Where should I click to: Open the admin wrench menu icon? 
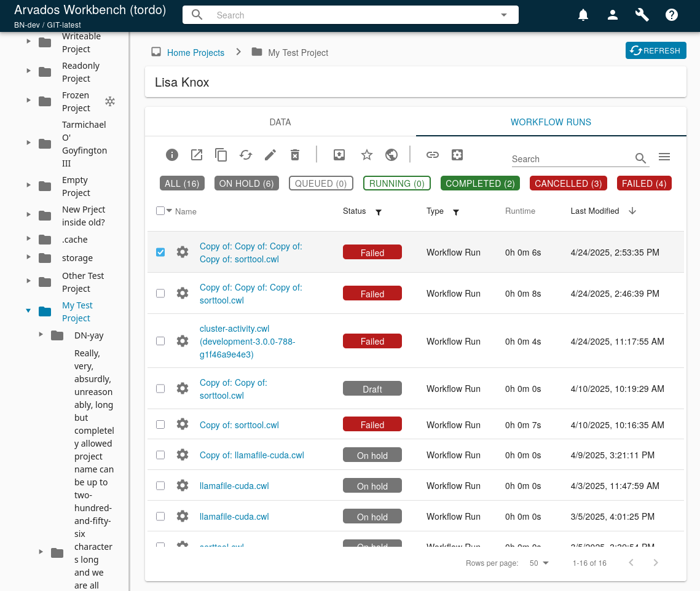coord(642,15)
